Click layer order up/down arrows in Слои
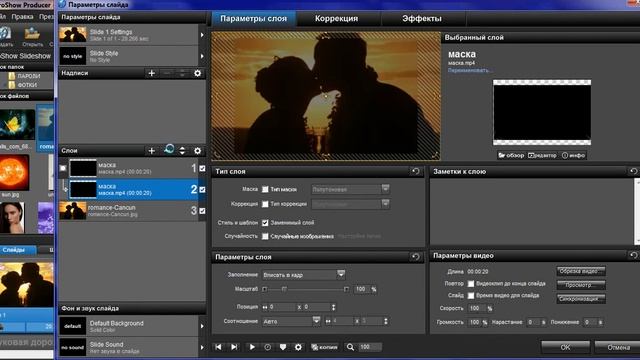 [182, 151]
